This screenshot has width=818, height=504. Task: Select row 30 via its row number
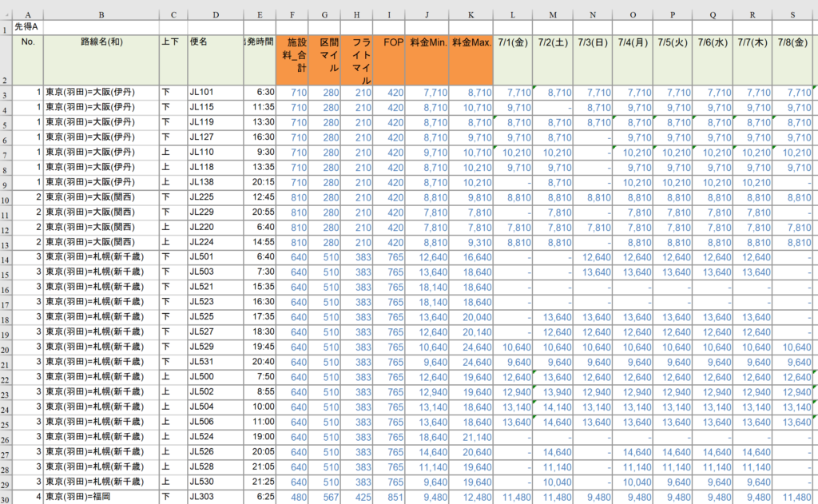click(6, 495)
